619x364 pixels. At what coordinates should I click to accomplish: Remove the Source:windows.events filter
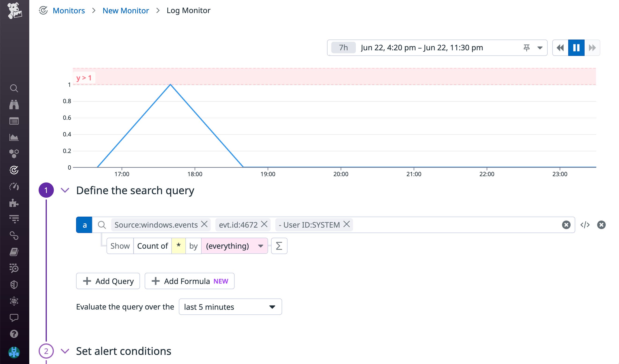click(204, 224)
